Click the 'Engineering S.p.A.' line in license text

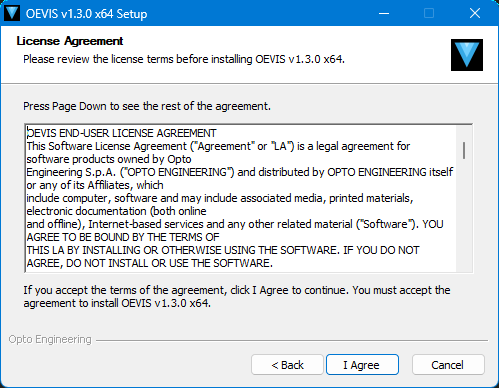pos(240,172)
